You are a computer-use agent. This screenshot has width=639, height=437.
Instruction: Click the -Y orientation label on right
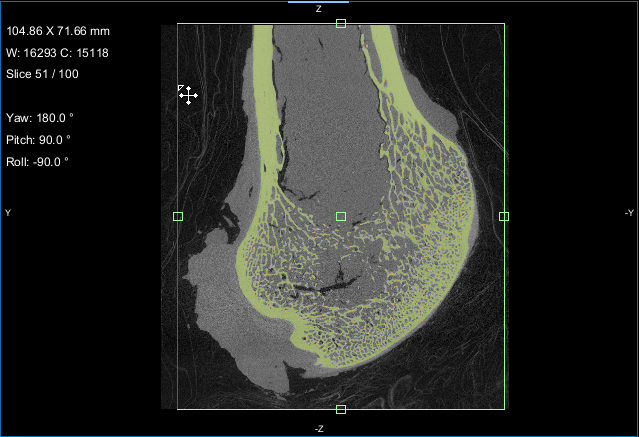(628, 213)
